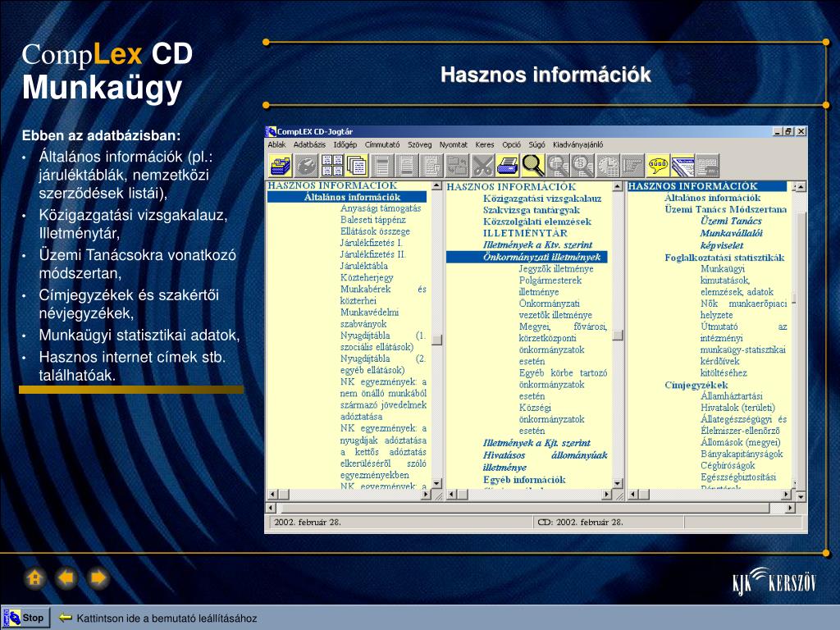Click left pane vertical scrollbar up arrow
Viewport: 840px width, 630px height.
(x=436, y=186)
